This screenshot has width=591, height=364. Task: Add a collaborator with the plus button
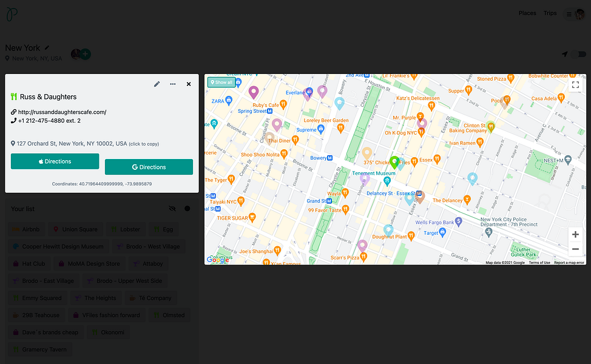[x=86, y=54]
